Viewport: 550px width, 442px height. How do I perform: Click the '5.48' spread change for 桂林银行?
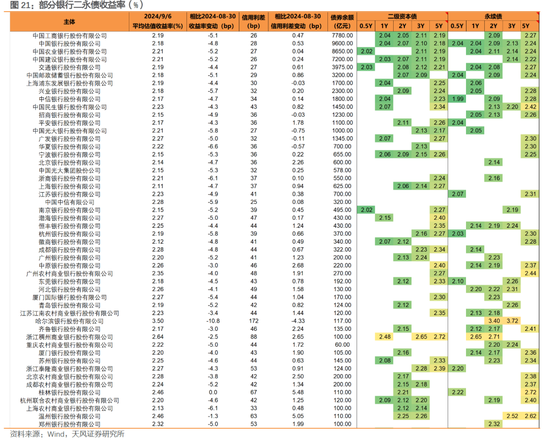click(297, 392)
